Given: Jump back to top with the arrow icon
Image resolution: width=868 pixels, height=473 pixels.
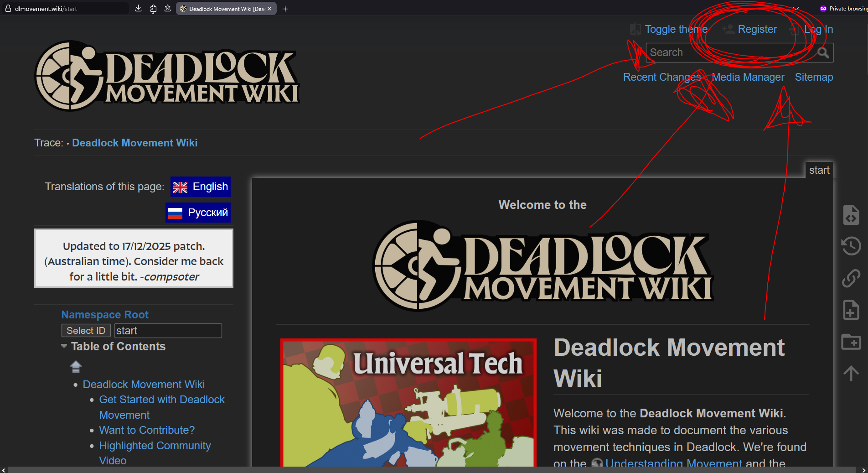Looking at the screenshot, I should pos(851,374).
